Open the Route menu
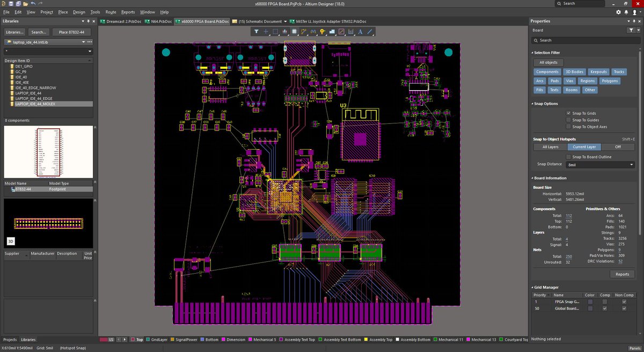The width and height of the screenshot is (644, 352). click(x=111, y=12)
